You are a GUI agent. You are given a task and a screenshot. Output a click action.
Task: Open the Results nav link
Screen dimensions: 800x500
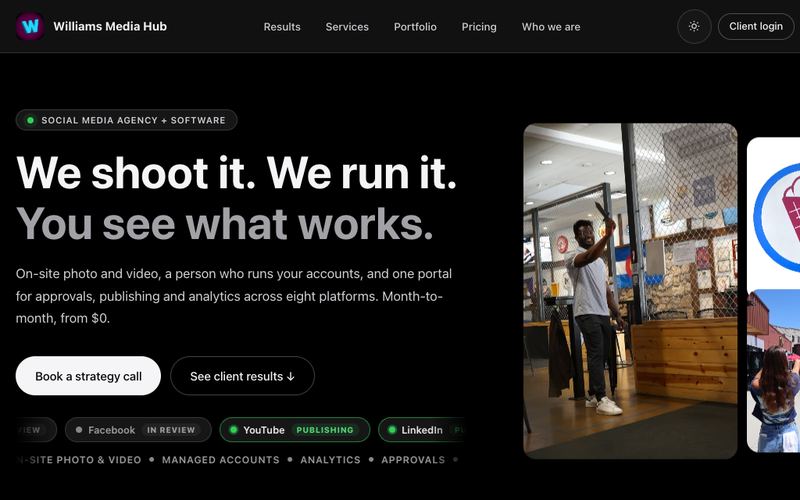(282, 27)
